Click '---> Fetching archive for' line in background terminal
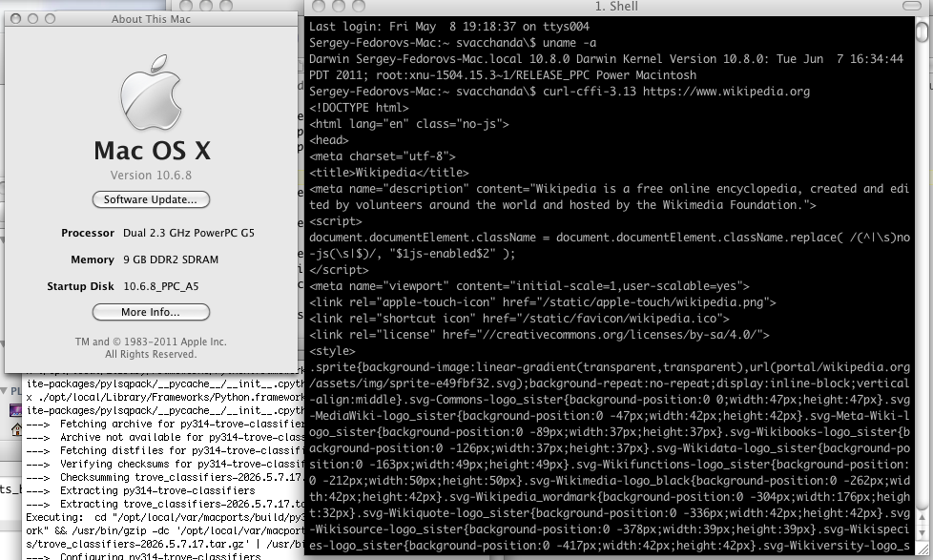Image resolution: width=933 pixels, height=560 pixels. coord(165,424)
